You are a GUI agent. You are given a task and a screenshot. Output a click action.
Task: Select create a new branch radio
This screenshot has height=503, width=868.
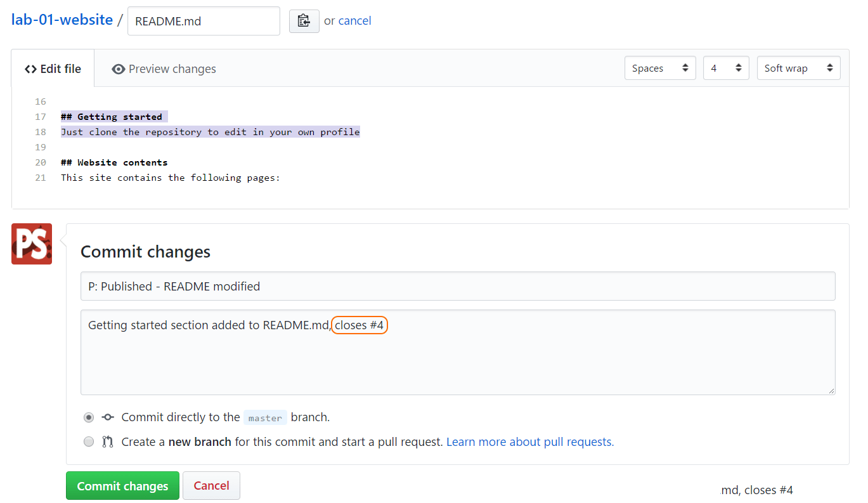point(89,442)
